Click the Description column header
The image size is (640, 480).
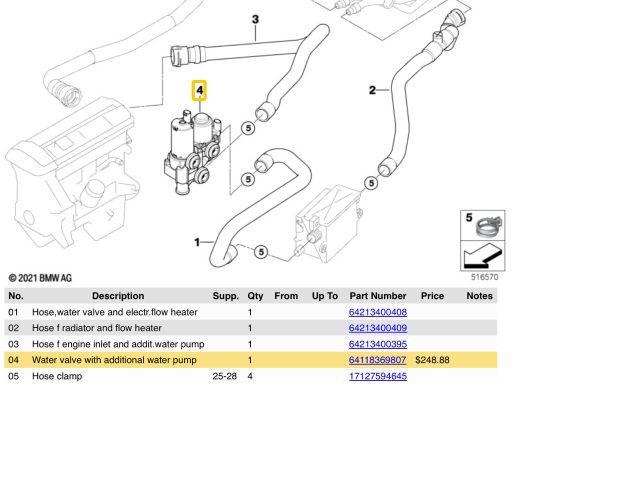pos(118,296)
